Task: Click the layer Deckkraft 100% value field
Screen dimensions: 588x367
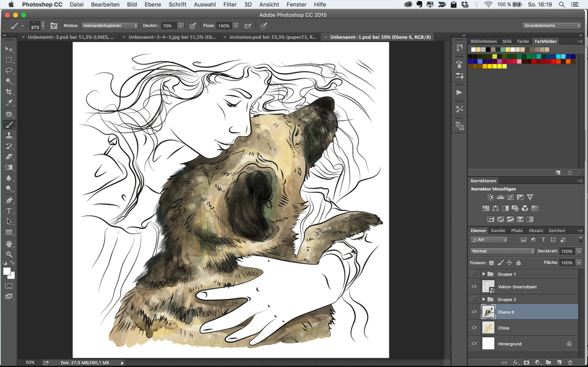Action: 566,251
